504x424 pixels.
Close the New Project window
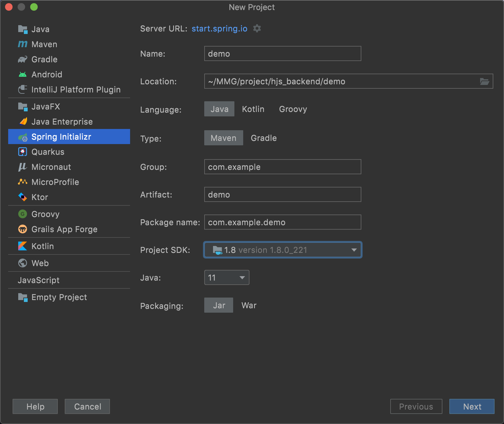click(9, 7)
